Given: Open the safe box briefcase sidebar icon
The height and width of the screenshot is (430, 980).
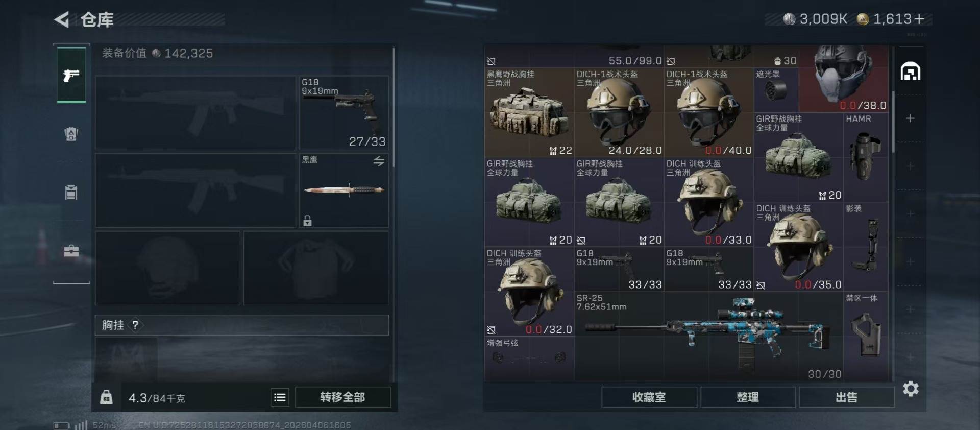Looking at the screenshot, I should click(x=71, y=251).
